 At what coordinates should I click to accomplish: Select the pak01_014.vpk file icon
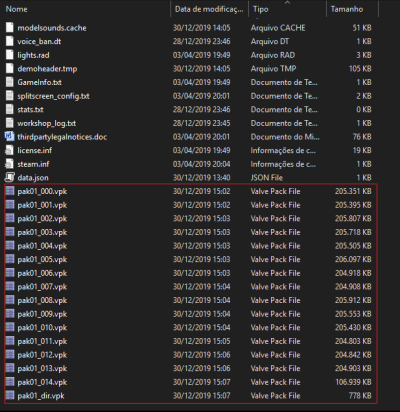click(x=10, y=382)
